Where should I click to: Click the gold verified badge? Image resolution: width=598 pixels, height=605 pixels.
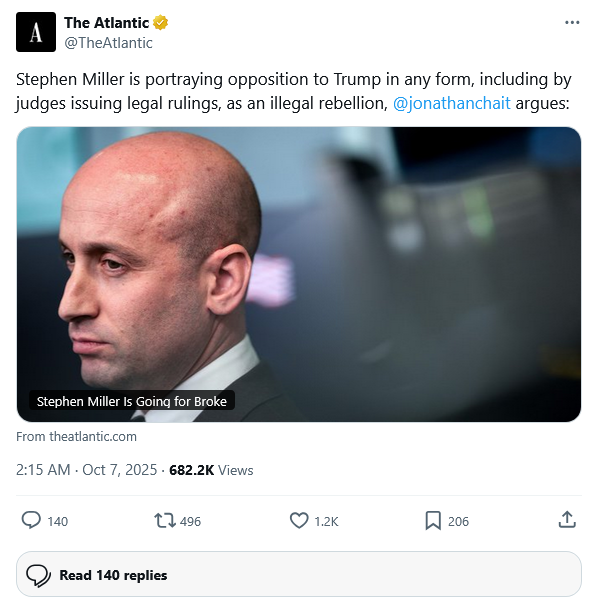160,23
